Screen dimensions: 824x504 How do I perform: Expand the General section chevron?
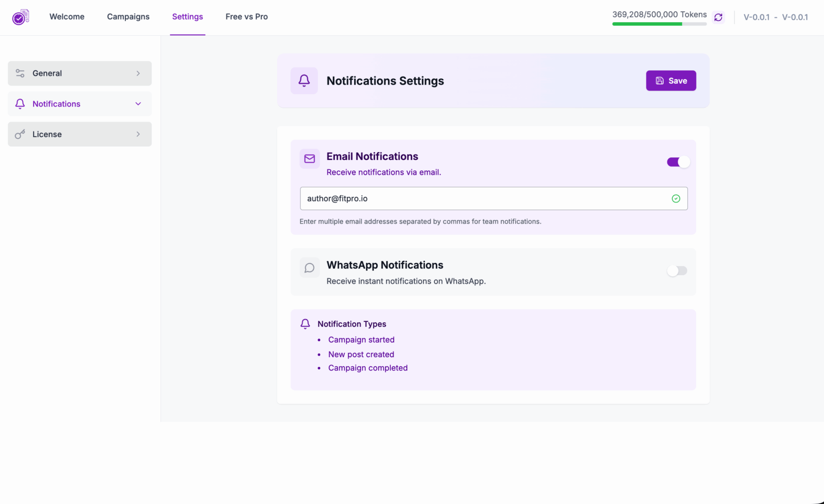(138, 73)
